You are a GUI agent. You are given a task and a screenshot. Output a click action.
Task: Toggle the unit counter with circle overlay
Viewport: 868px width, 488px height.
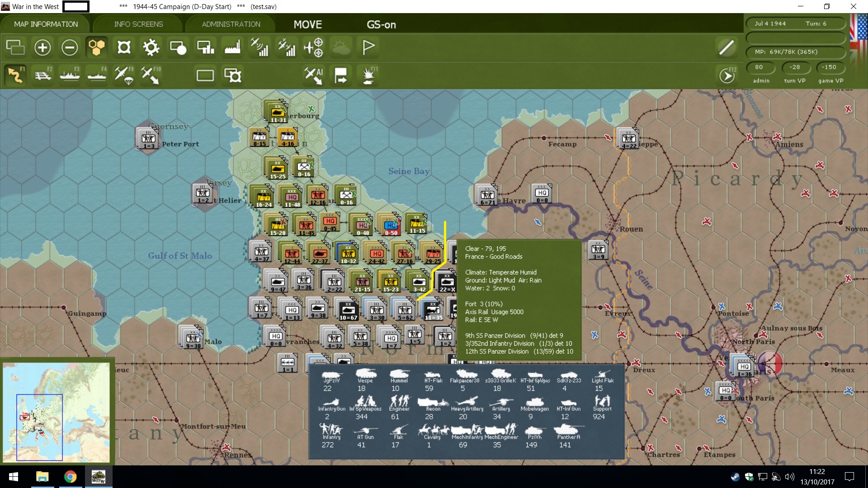[x=178, y=47]
